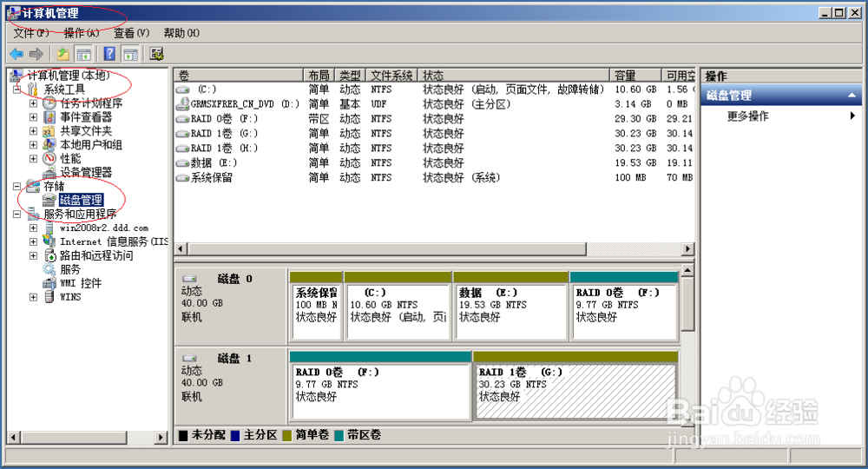
Task: Click the 共享文件夹 icon
Action: (x=49, y=130)
